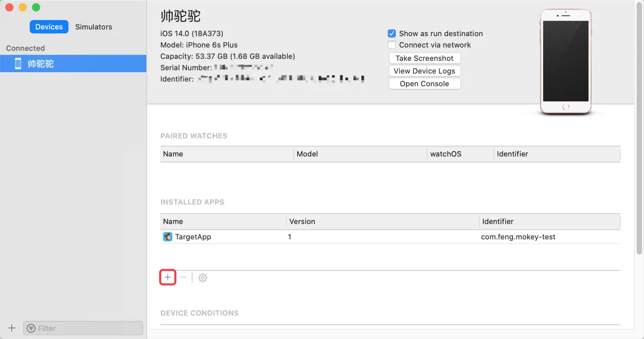Click the yellow minimize window button

(23, 7)
